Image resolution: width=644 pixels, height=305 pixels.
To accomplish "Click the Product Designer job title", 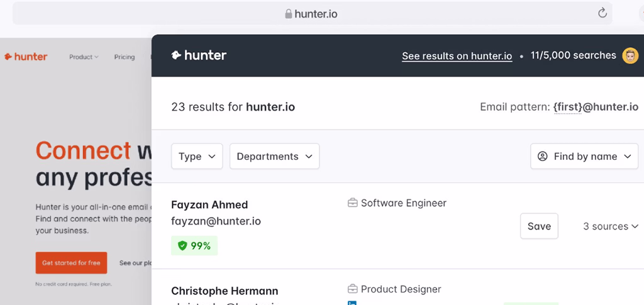I will pos(401,289).
